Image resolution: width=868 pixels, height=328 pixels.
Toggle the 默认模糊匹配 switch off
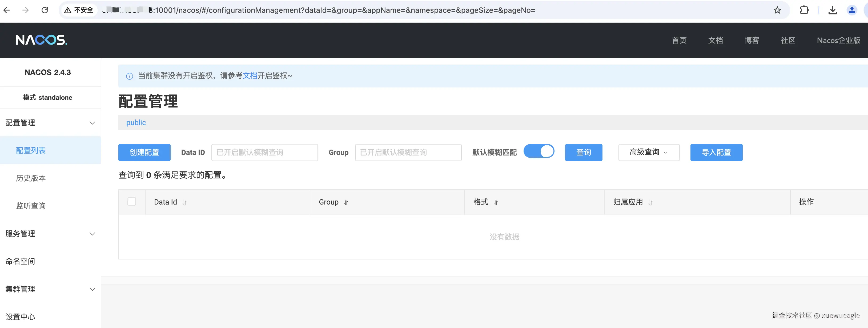point(539,151)
